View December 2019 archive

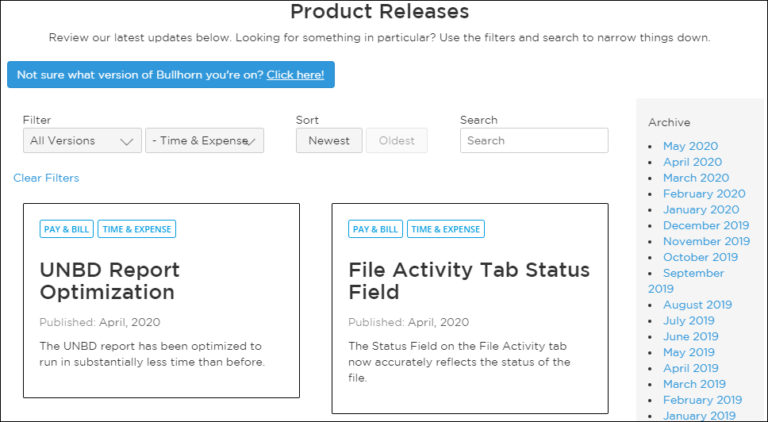coord(706,226)
